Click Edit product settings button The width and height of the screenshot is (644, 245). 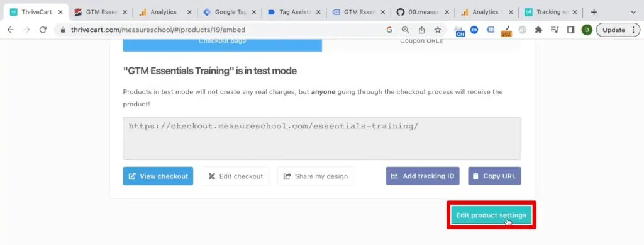(491, 215)
